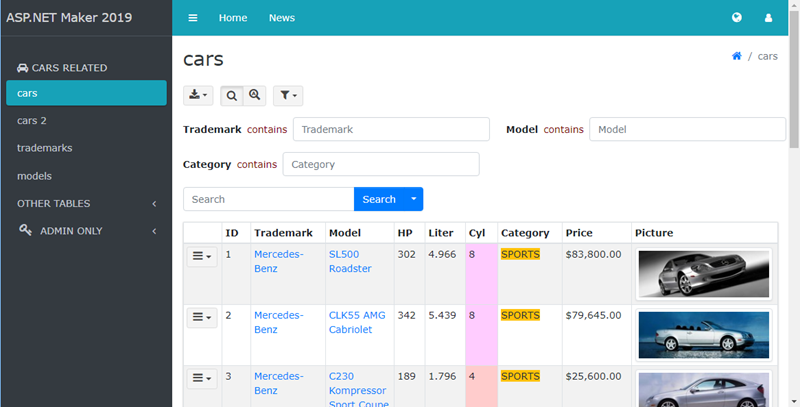Toggle the sidebar hamburger menu

(192, 18)
